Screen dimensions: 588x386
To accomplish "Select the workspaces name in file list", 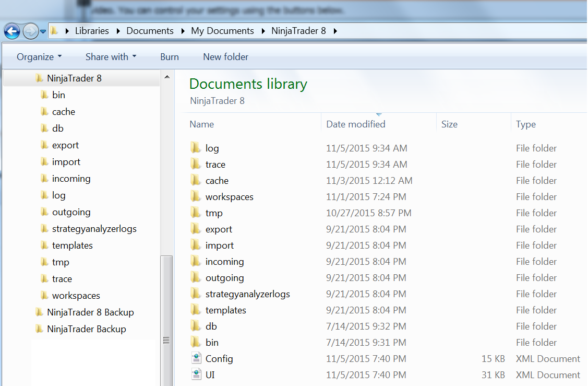I will (x=229, y=197).
